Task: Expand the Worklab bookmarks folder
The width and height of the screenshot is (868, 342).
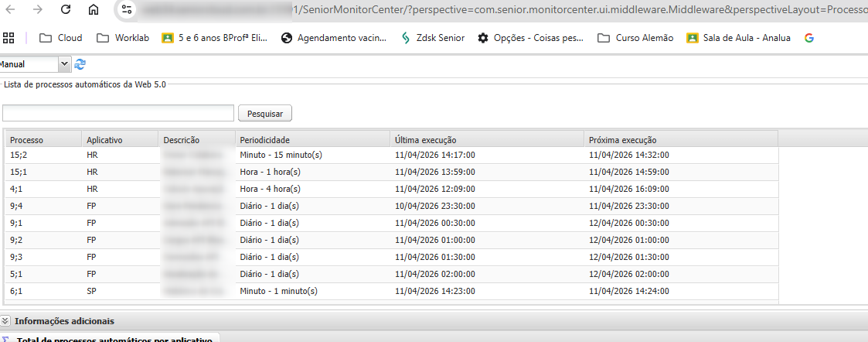Action: tap(123, 38)
